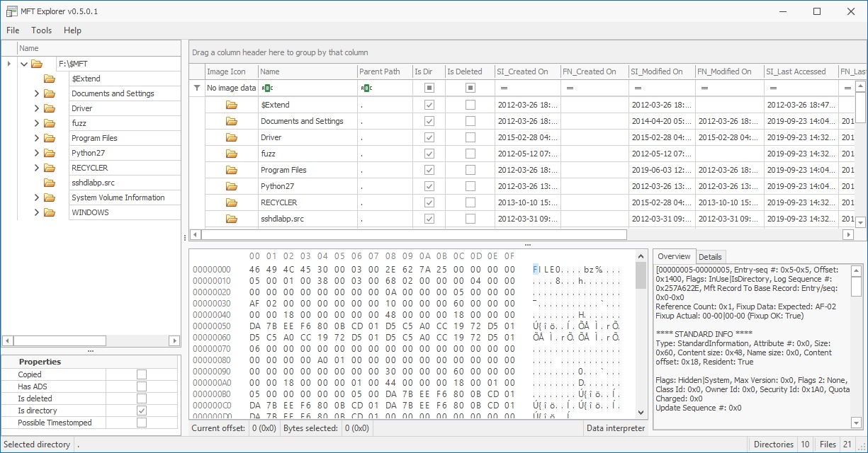Viewport: 868px width, 453px height.
Task: Toggle Is Dir filter checkbox in filter row
Action: pos(429,88)
